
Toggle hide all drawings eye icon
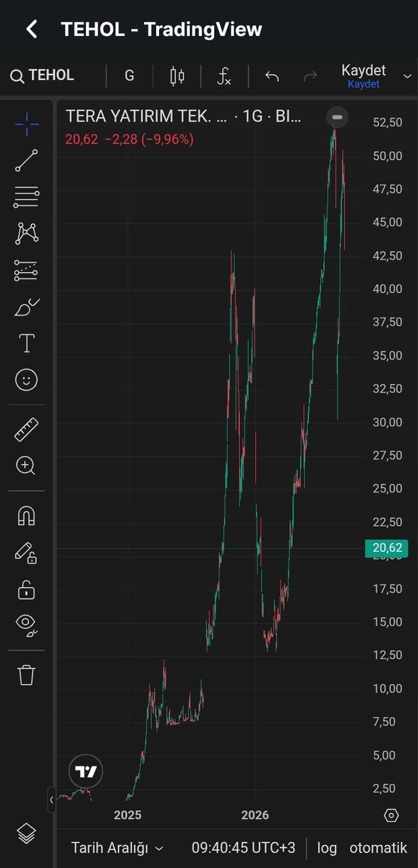(x=26, y=625)
